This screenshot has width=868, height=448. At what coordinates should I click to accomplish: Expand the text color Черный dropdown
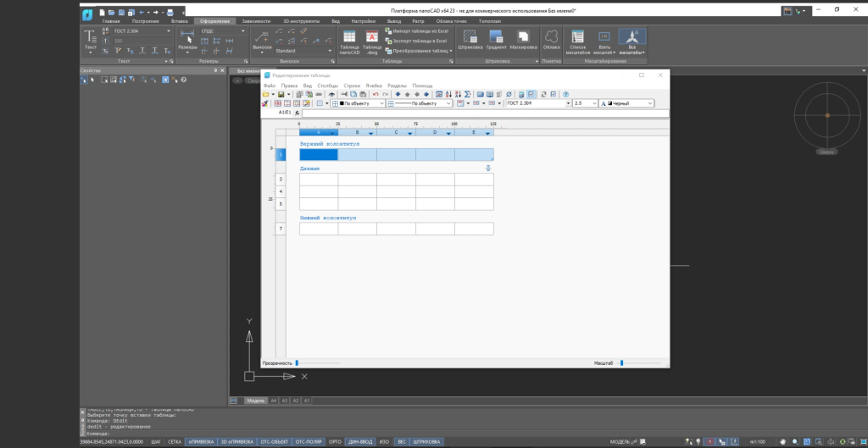(649, 103)
